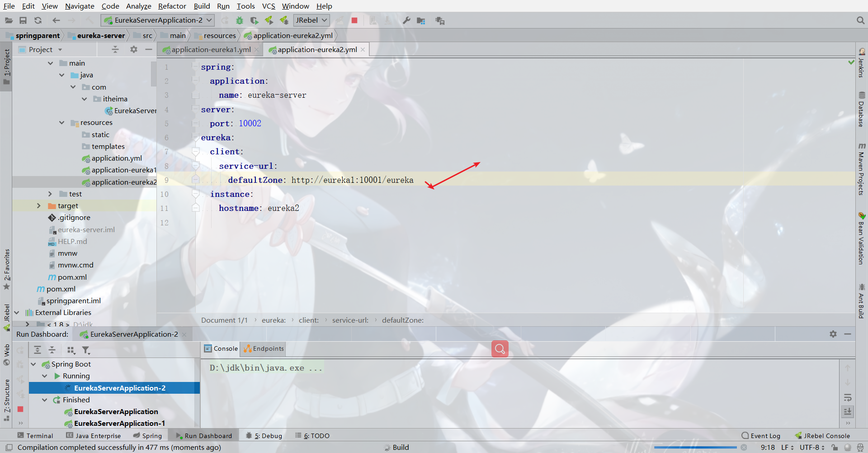The height and width of the screenshot is (453, 868).
Task: Open the Run Dashboard filter icon
Action: (86, 350)
